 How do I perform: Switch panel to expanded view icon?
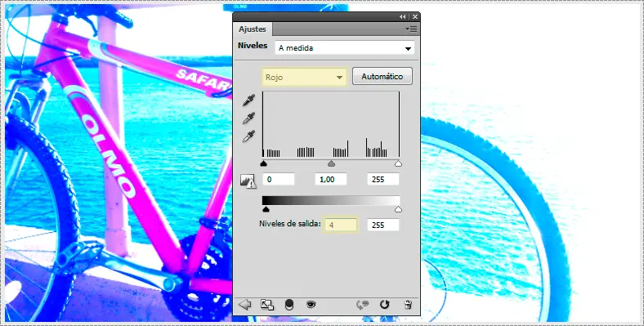(267, 305)
